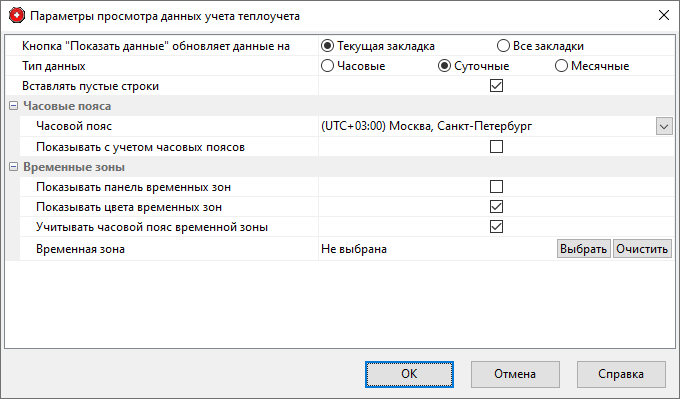The height and width of the screenshot is (399, 680).
Task: Click the "Не выбрана" value
Action: (x=354, y=249)
